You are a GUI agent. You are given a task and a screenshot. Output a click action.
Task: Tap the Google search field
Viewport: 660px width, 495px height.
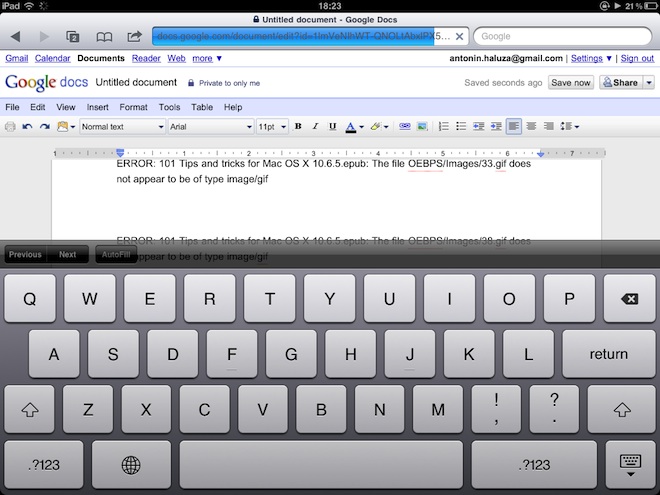click(x=562, y=37)
